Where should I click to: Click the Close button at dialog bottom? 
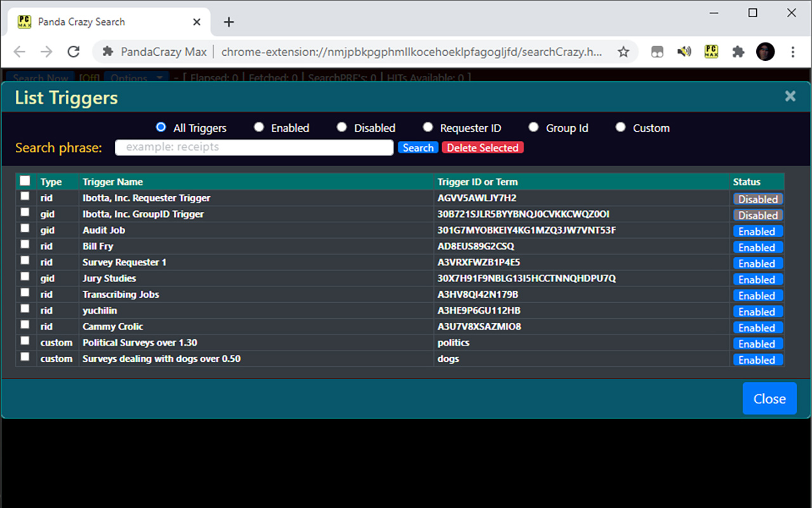pos(769,399)
